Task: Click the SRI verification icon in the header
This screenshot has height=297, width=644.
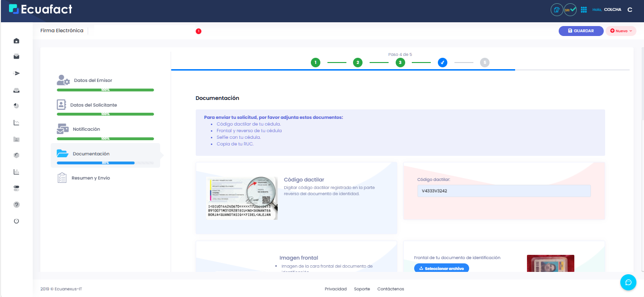Action: tap(570, 9)
